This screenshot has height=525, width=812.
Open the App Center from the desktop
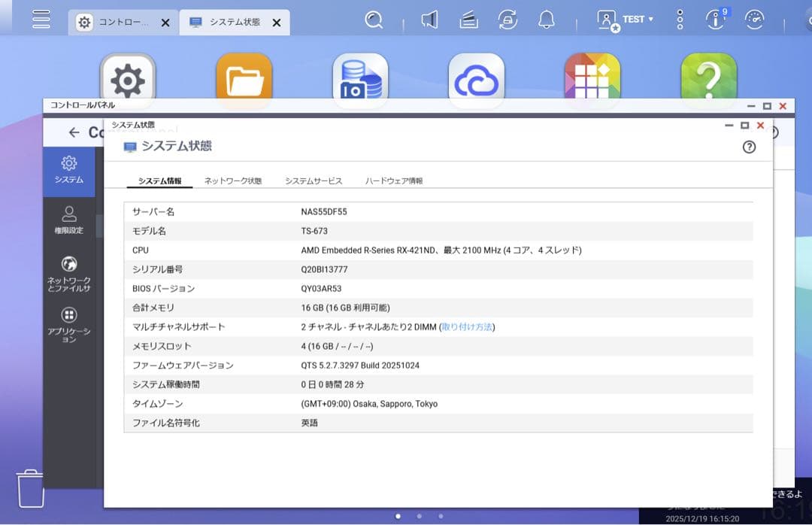tap(592, 75)
